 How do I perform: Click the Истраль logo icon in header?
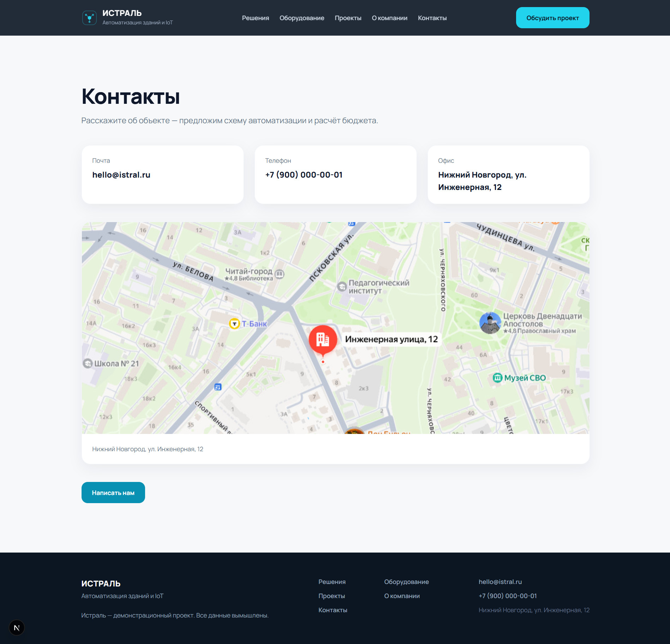[x=89, y=18]
